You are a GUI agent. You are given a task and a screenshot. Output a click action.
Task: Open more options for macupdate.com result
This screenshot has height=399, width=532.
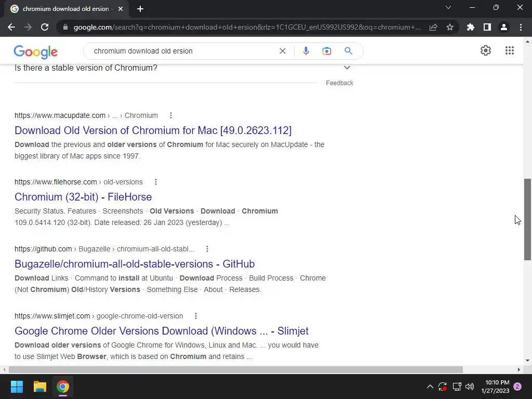click(x=170, y=115)
